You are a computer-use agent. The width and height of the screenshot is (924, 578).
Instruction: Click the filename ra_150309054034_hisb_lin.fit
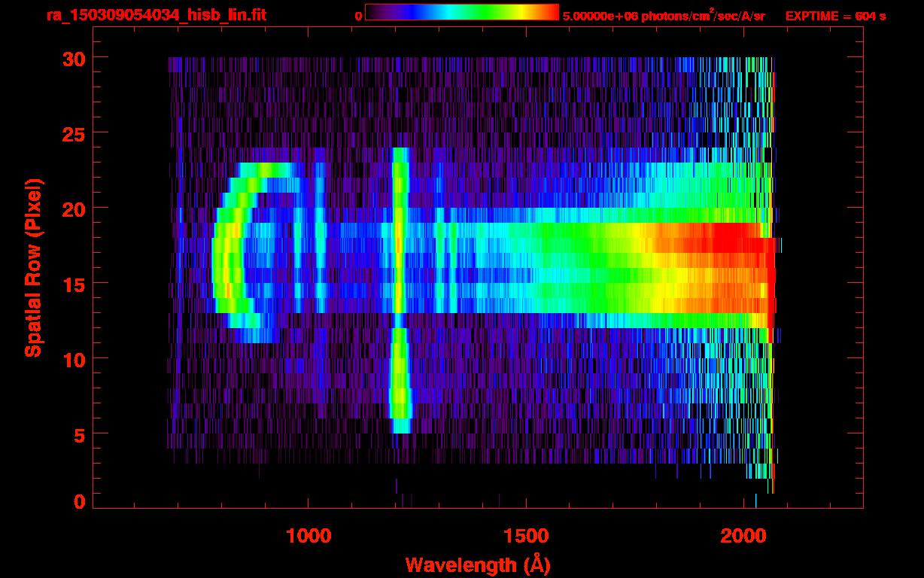tap(155, 14)
